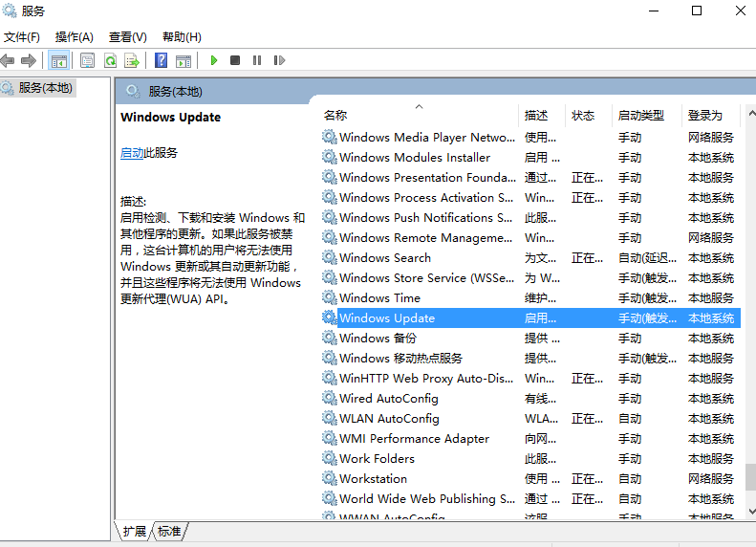
Task: Open Help with the question mark icon
Action: (x=161, y=60)
